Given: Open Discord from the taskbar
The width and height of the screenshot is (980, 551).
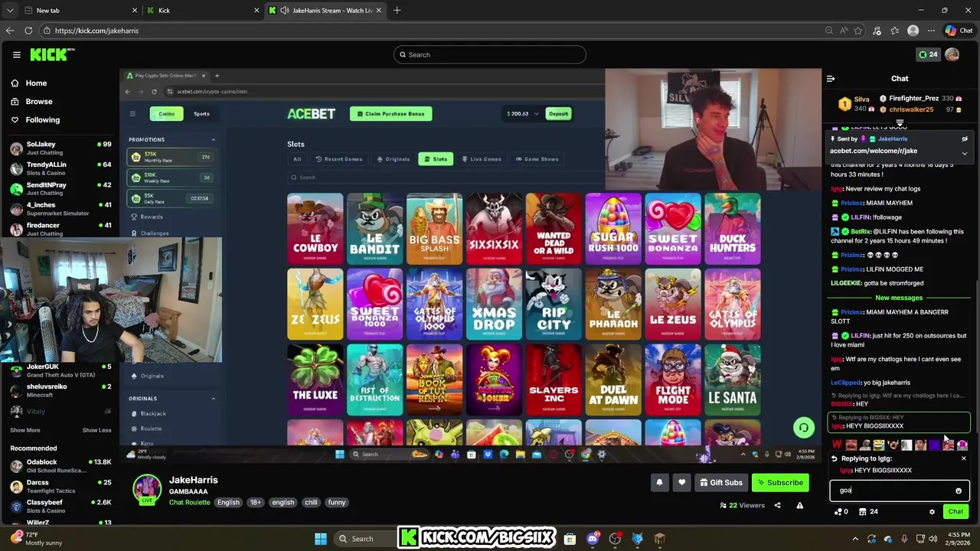Looking at the screenshot, I should point(593,539).
